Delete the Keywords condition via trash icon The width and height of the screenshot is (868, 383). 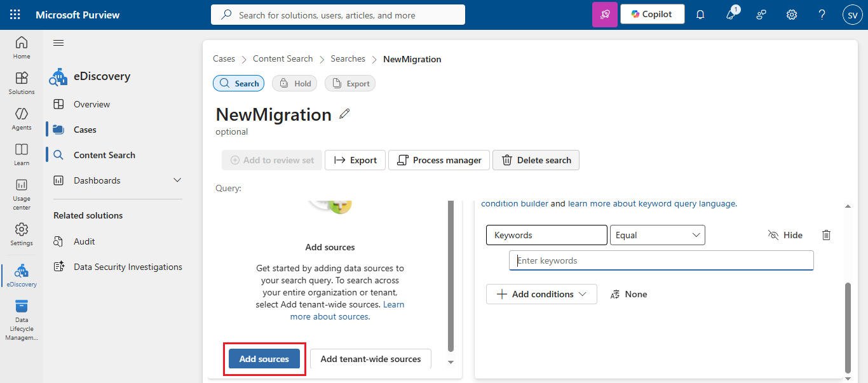tap(826, 235)
